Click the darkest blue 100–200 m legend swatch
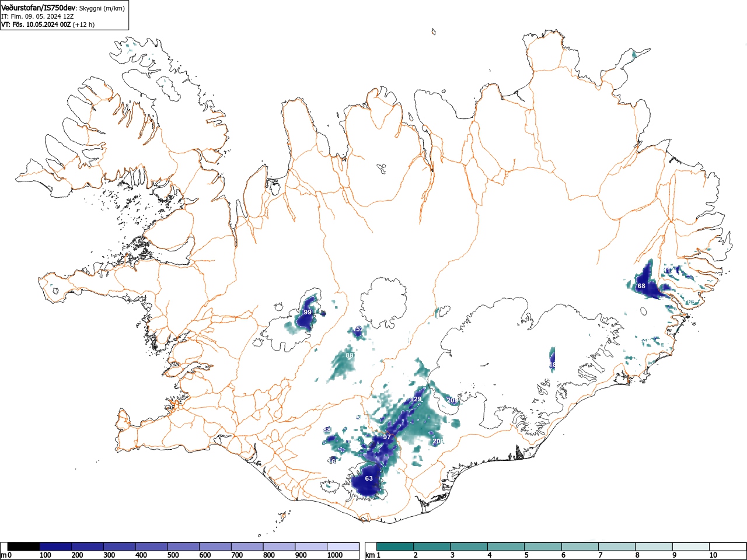This screenshot has width=747, height=560. [55, 547]
